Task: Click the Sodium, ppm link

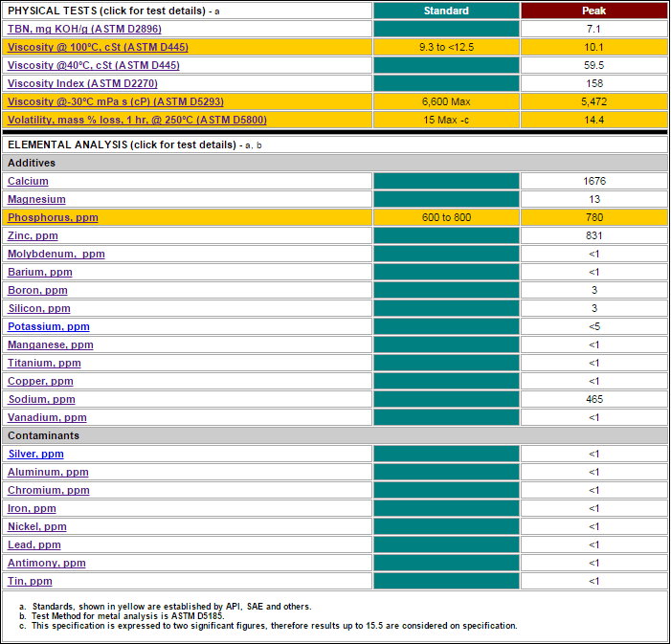Action: tap(41, 399)
